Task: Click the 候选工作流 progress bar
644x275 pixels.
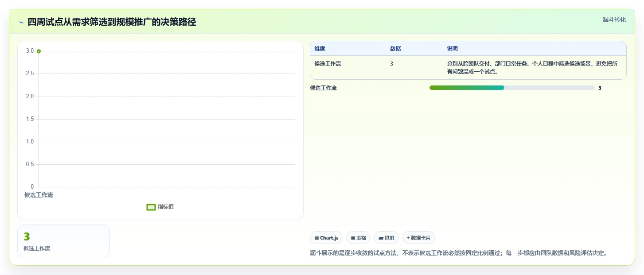Action: 512,88
